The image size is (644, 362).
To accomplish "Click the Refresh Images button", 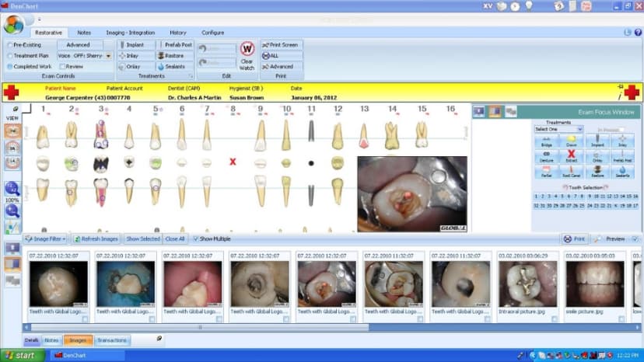I will click(96, 238).
